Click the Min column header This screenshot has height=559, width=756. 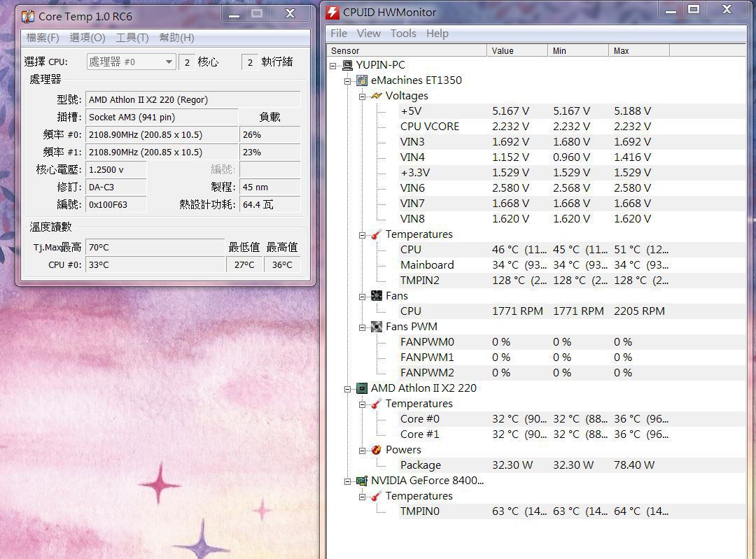pyautogui.click(x=579, y=50)
